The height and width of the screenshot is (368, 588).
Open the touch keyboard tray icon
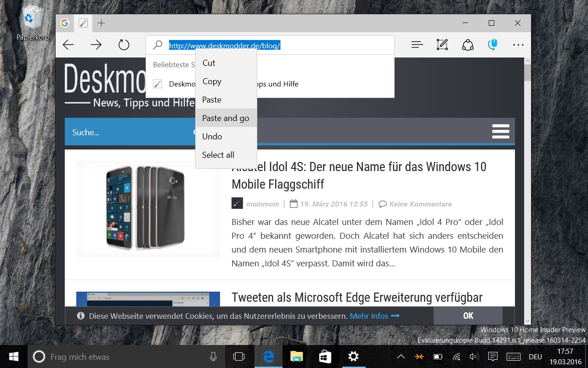[514, 356]
